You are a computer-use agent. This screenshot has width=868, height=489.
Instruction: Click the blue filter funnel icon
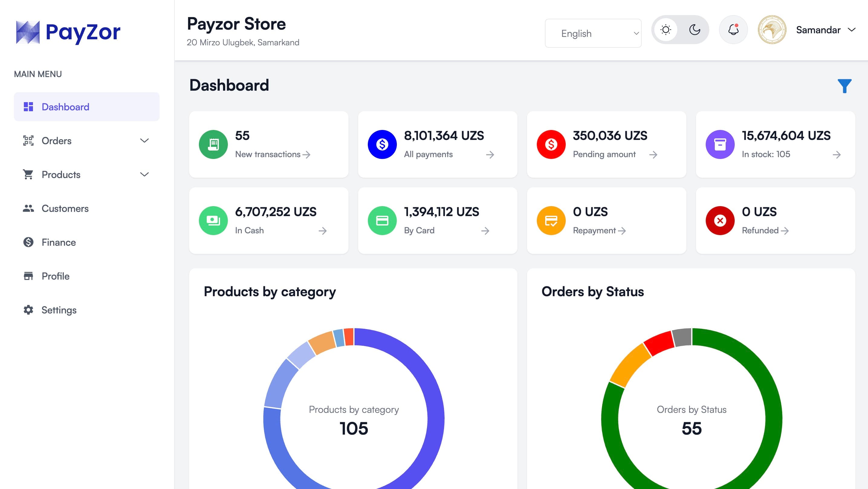[844, 86]
